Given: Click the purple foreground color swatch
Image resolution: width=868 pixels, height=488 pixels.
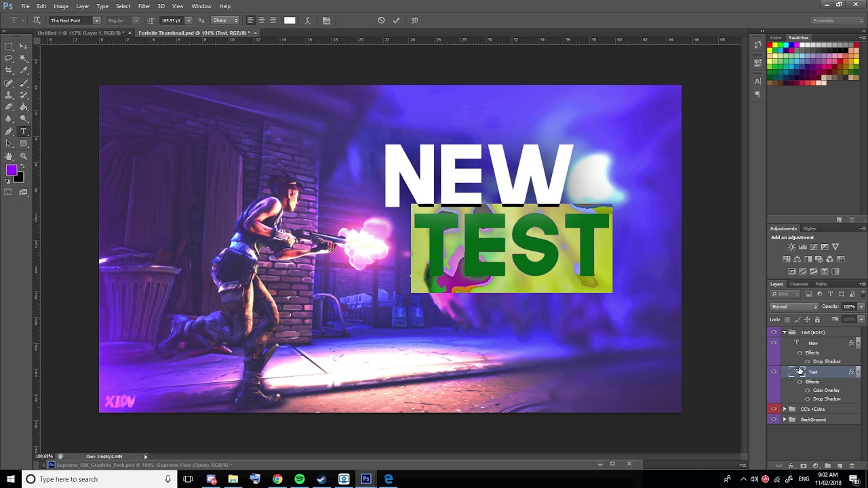Looking at the screenshot, I should (x=12, y=170).
